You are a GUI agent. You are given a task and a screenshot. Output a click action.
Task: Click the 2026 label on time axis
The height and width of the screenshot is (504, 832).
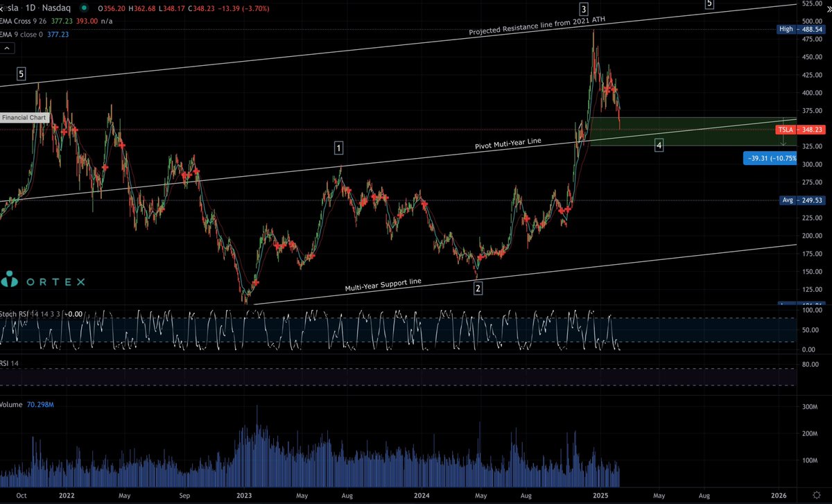(780, 496)
